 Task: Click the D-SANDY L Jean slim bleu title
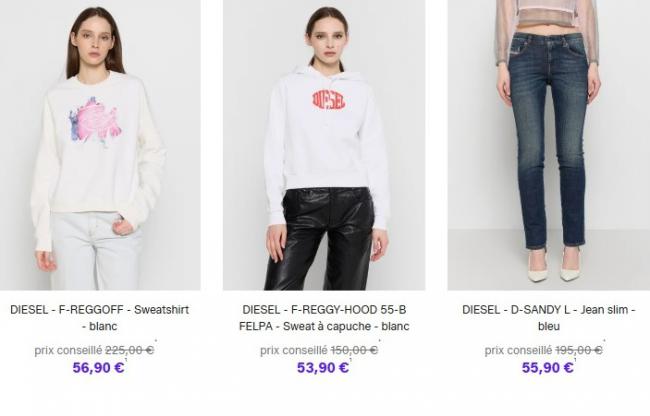[549, 318]
